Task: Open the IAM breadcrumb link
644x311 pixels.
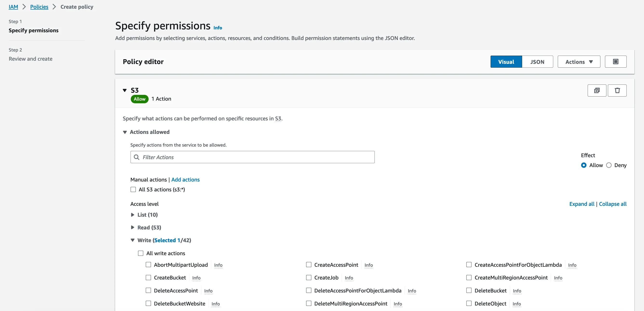Action: pyautogui.click(x=13, y=7)
